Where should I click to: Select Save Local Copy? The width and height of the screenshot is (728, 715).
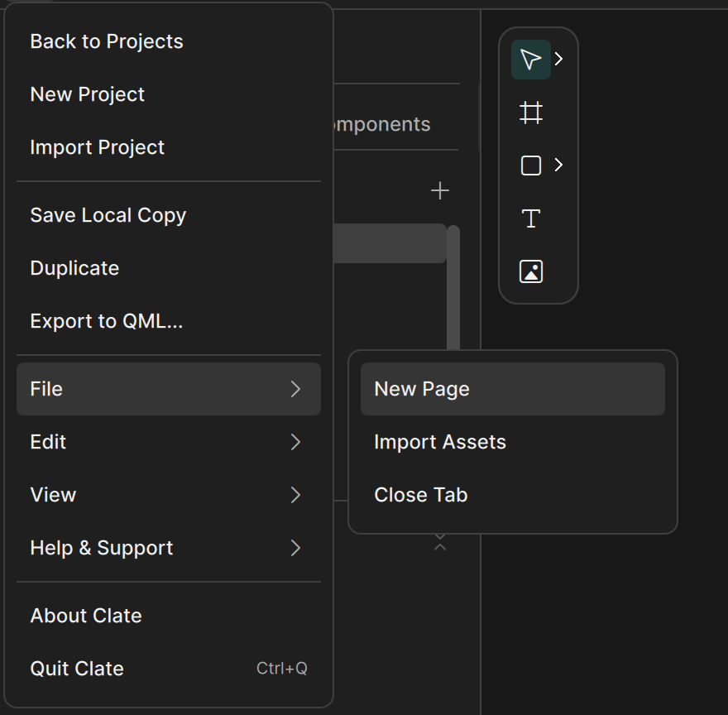(169, 215)
